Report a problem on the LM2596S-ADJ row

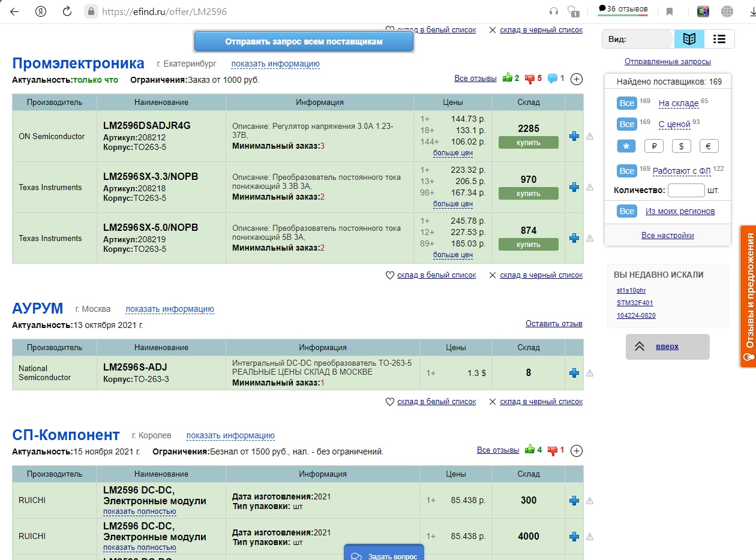click(589, 373)
